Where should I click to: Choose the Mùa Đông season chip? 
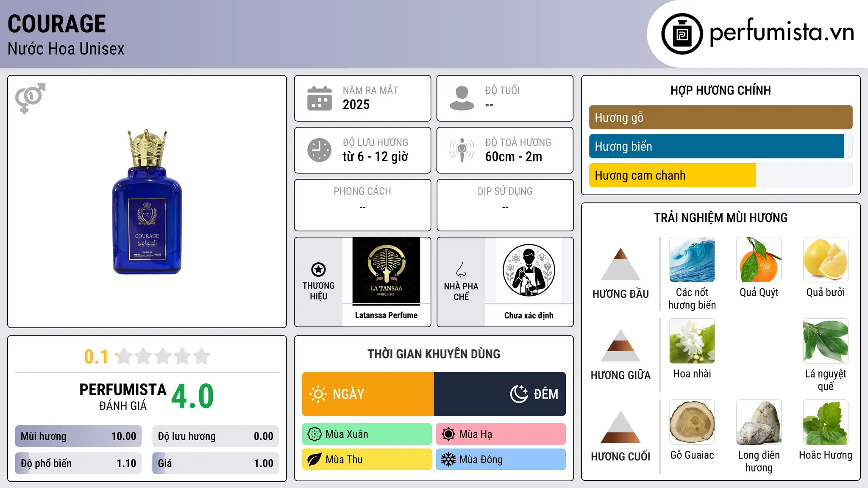501,460
